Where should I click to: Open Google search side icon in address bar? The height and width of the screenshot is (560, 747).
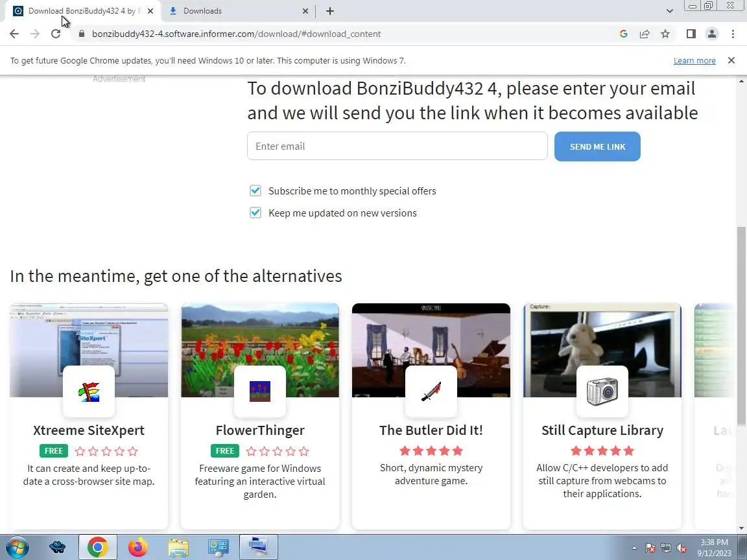point(624,34)
